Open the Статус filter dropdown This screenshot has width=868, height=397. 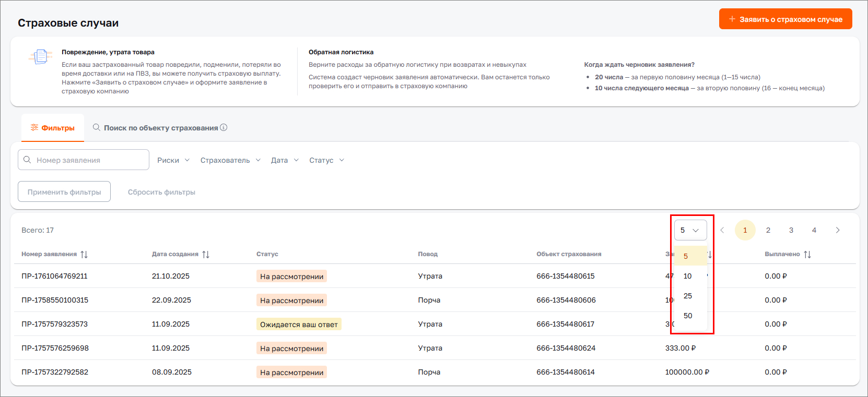(x=326, y=160)
